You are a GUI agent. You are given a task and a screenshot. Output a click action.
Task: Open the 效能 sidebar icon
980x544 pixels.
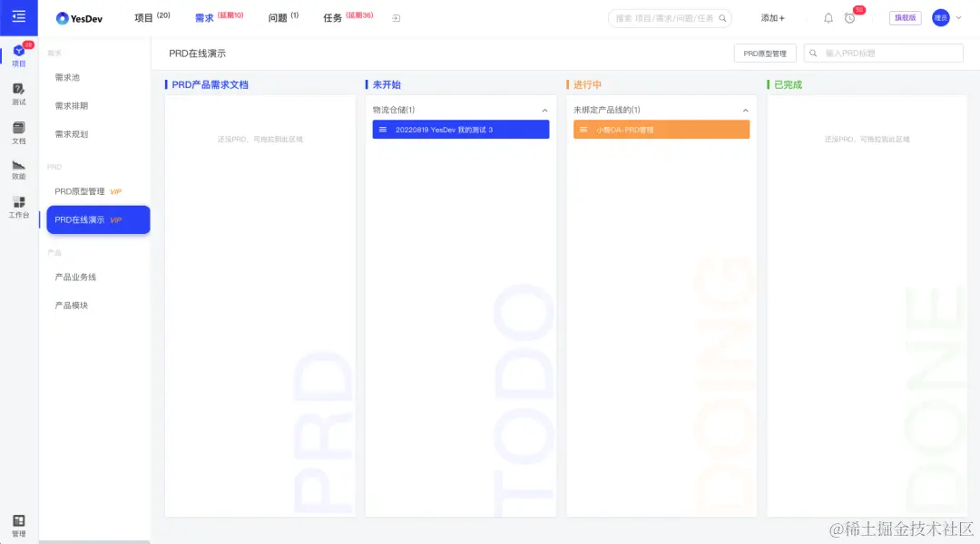point(19,170)
